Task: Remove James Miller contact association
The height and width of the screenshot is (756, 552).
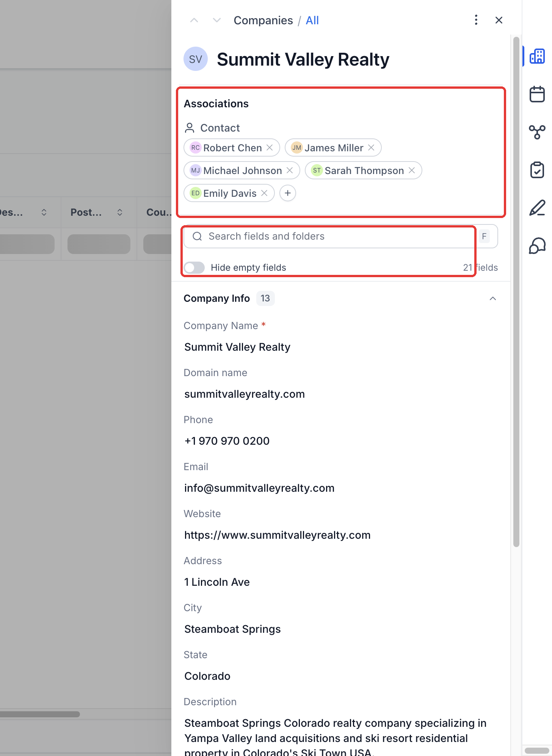Action: [371, 147]
